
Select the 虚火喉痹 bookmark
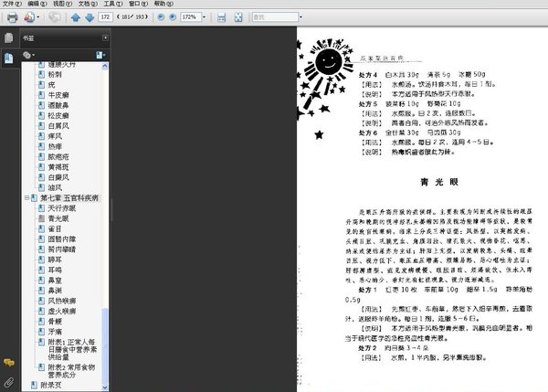pyautogui.click(x=62, y=312)
